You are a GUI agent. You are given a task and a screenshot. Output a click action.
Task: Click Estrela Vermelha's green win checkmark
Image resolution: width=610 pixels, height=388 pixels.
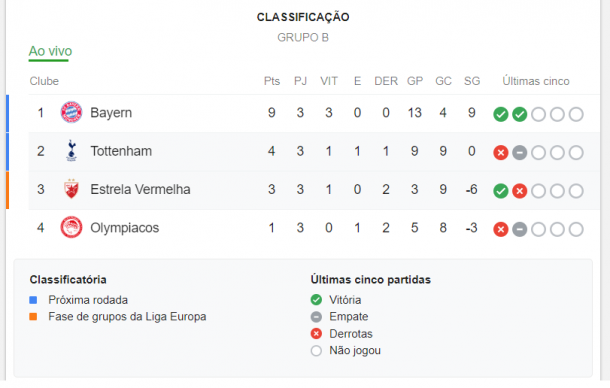pos(501,191)
